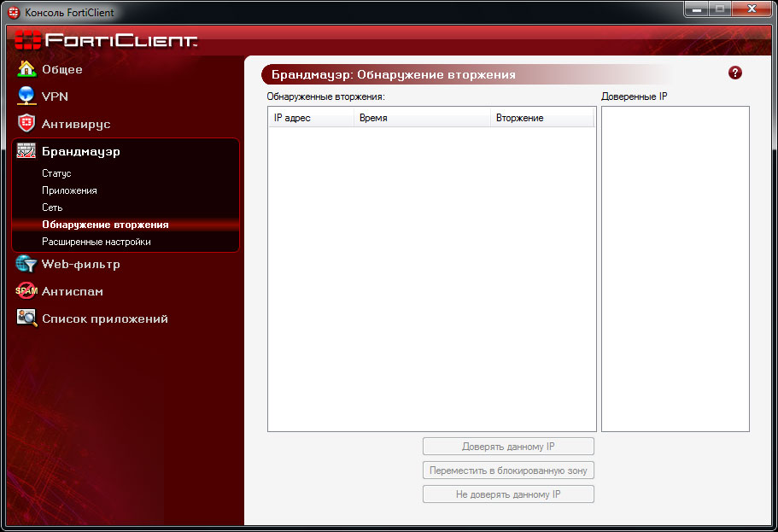778x532 pixels.
Task: Switch to the Антиспам section
Action: 73,291
